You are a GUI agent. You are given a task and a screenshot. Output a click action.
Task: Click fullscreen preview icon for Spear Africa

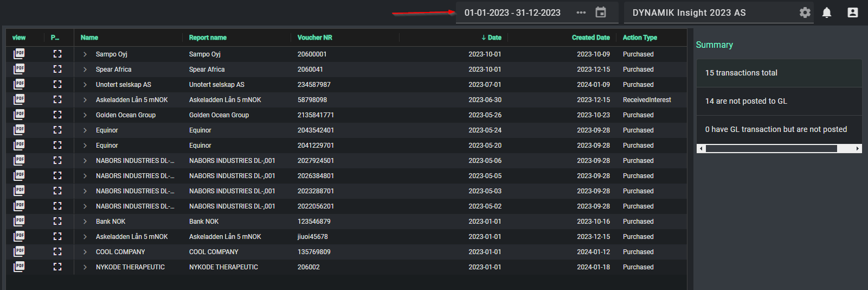pyautogui.click(x=57, y=69)
